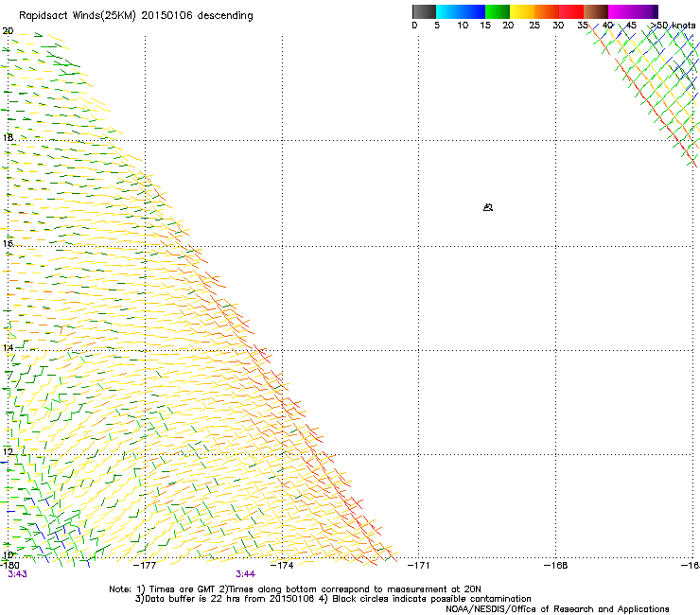The image size is (700, 615).
Task: Click the longitude label '-171'
Action: point(419,566)
